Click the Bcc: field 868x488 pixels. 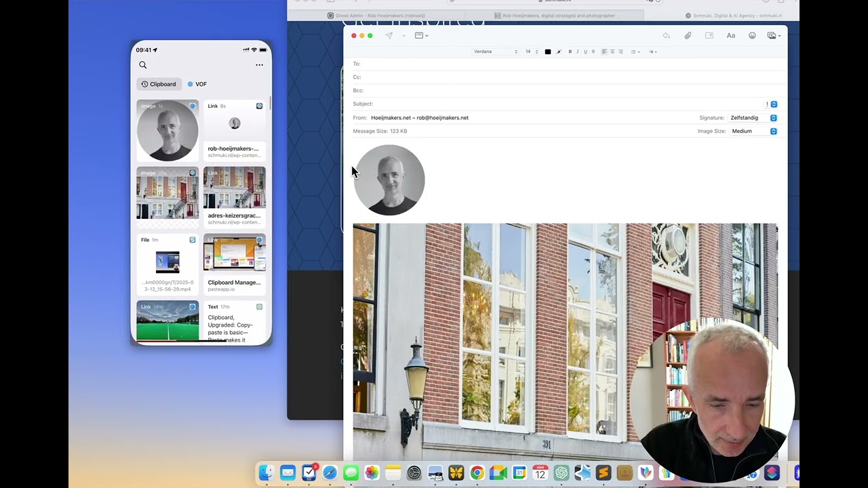tap(565, 90)
